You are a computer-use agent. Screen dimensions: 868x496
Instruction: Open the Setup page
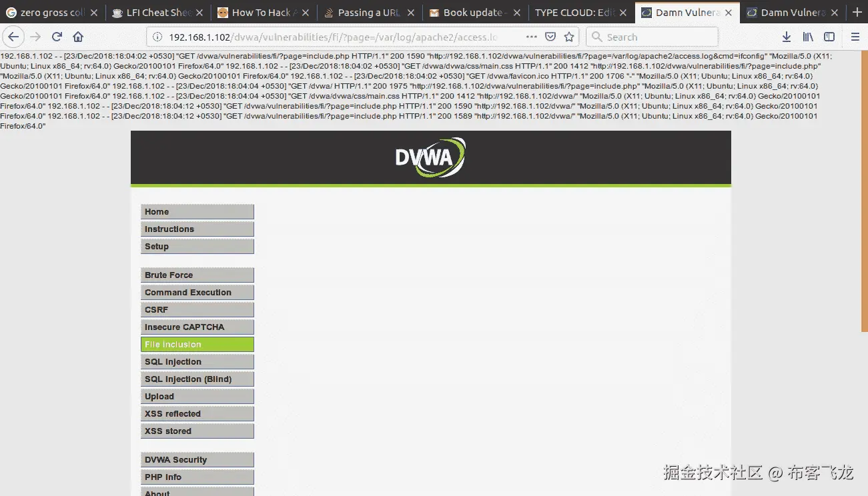pos(197,247)
